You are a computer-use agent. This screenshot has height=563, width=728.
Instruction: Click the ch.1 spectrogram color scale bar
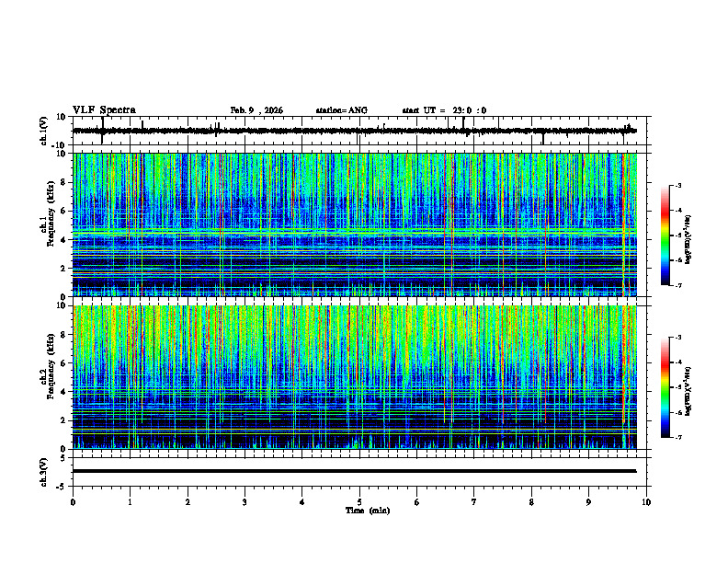pos(665,236)
